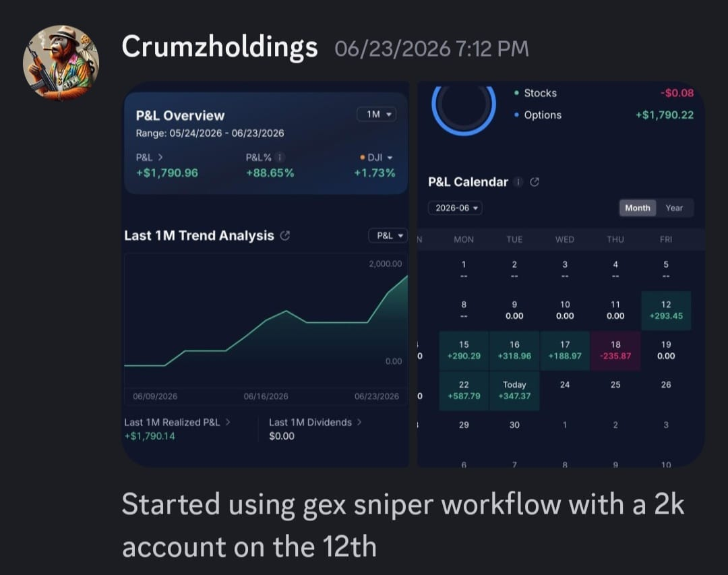Screen dimensions: 728x575
Task: Select June 15 cell showing +290.29
Action: tap(464, 351)
